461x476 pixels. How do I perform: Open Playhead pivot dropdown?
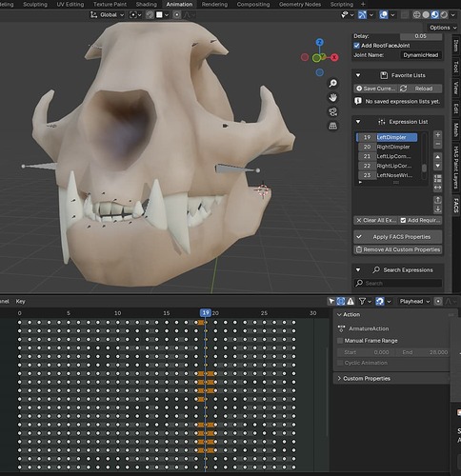click(x=414, y=301)
